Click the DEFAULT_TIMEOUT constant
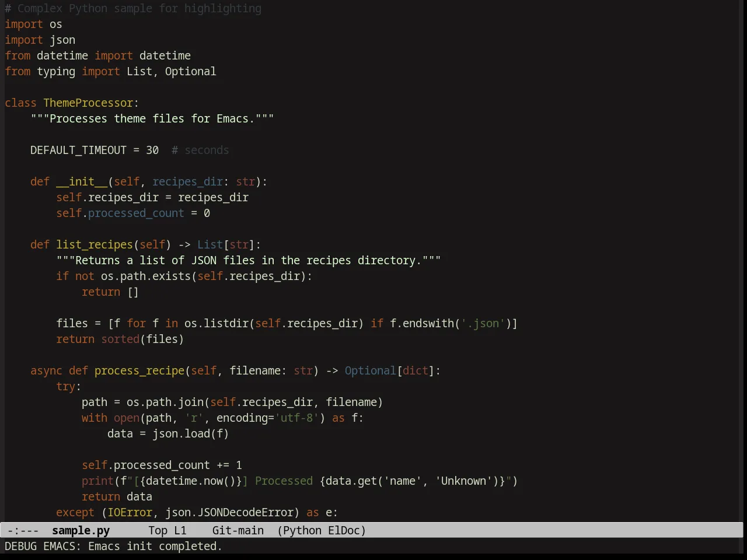Viewport: 747px width, 560px height. [78, 150]
